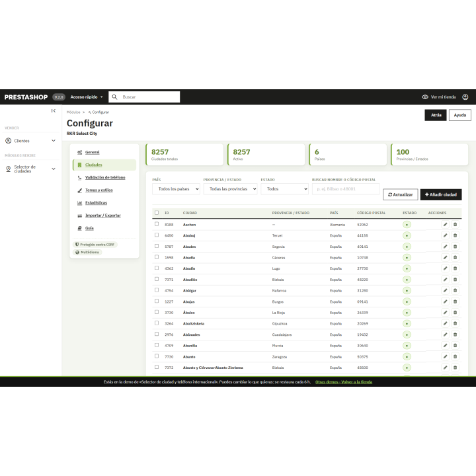Image resolution: width=476 pixels, height=476 pixels.
Task: Edit the Aachen city row
Action: point(445,225)
